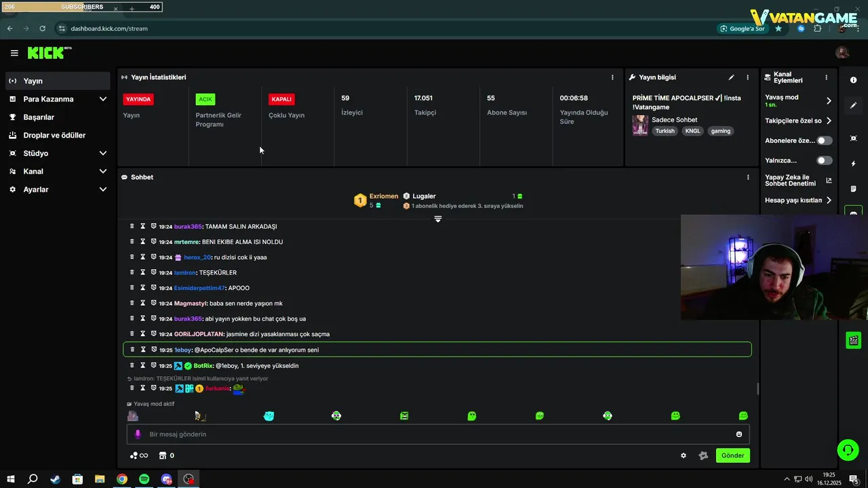Delete GORILJOPLATAN's message with the trash icon

132,333
